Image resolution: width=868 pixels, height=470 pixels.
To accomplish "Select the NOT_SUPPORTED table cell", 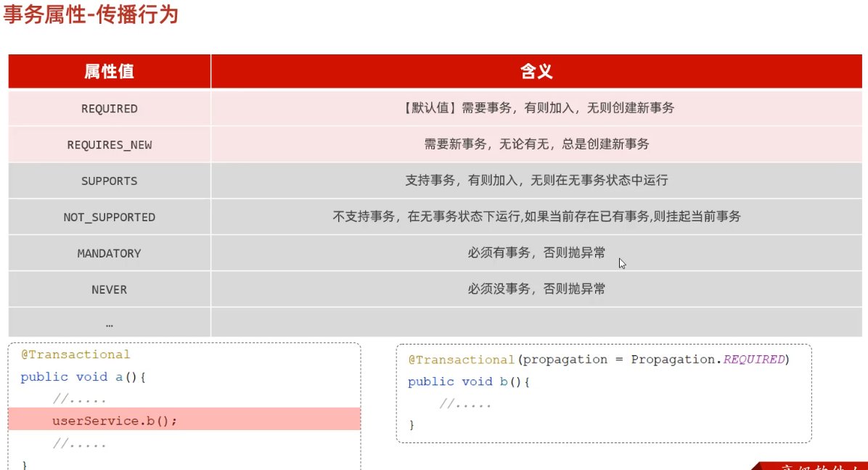I will (109, 218).
